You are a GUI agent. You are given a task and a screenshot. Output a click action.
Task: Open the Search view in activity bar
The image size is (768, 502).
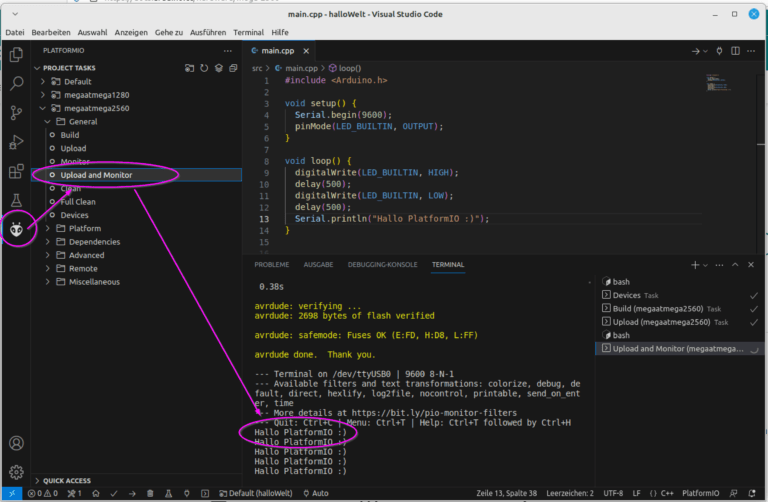pyautogui.click(x=16, y=84)
